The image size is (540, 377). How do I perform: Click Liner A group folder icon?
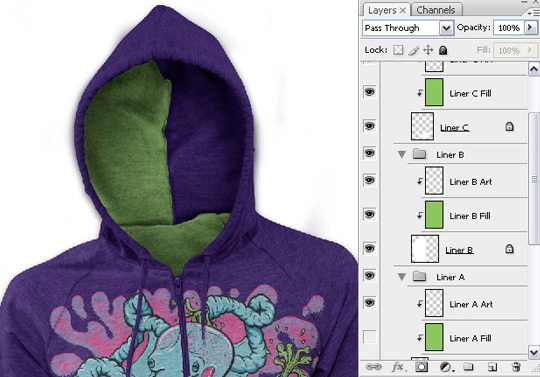(419, 276)
